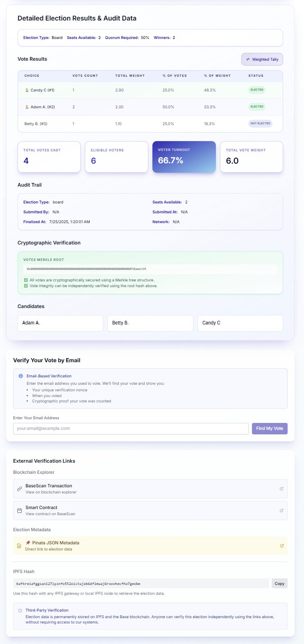The height and width of the screenshot is (644, 304).
Task: Focus the email address input field
Action: [131, 429]
